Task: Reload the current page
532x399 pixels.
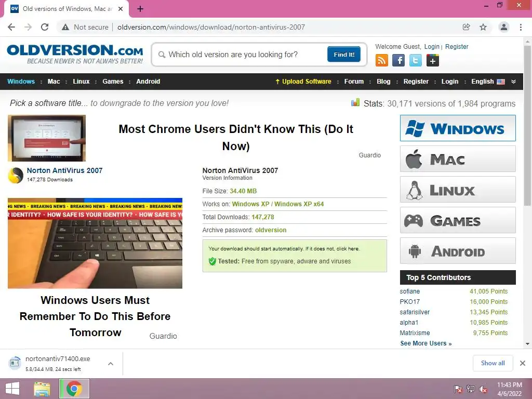Action: tap(45, 27)
